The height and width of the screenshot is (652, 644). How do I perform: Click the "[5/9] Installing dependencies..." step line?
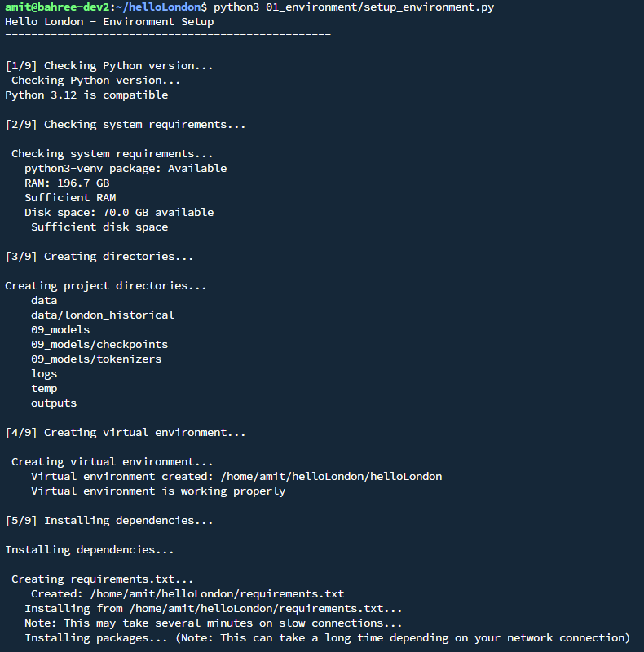[x=109, y=521]
